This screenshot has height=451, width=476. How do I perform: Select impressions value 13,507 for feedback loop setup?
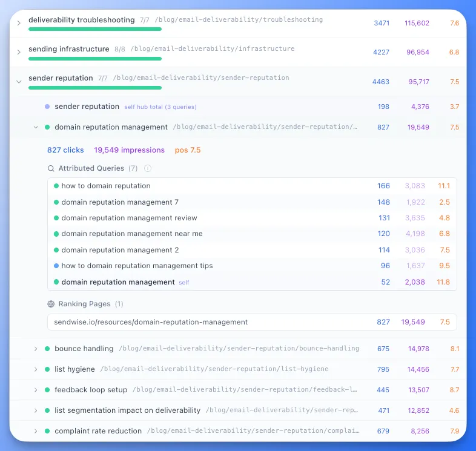[x=418, y=390]
